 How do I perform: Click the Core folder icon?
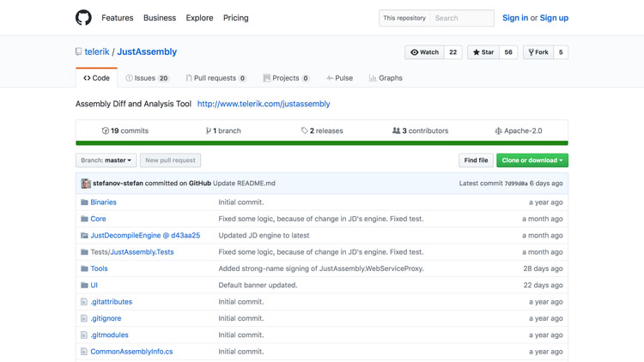coord(85,219)
